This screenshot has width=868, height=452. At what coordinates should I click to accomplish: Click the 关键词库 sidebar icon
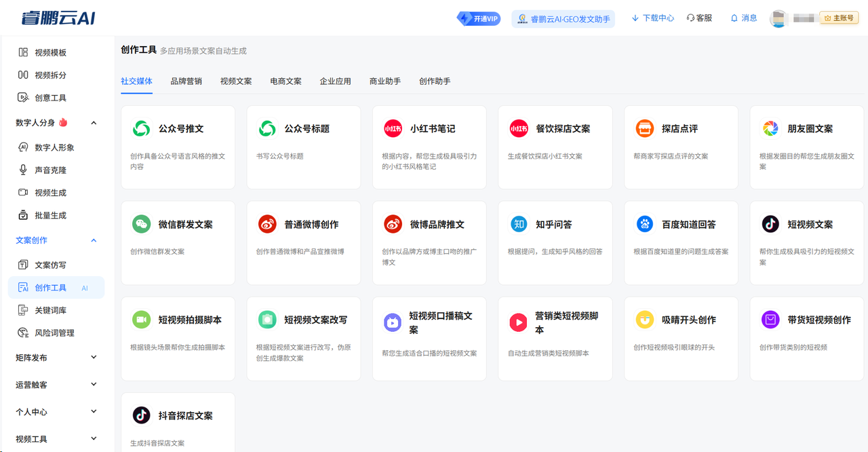pos(23,310)
